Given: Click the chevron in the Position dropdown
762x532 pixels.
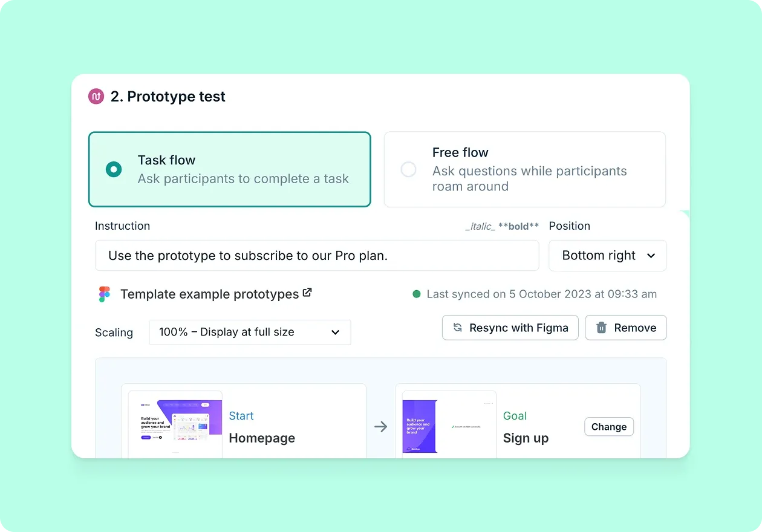Looking at the screenshot, I should pos(651,256).
